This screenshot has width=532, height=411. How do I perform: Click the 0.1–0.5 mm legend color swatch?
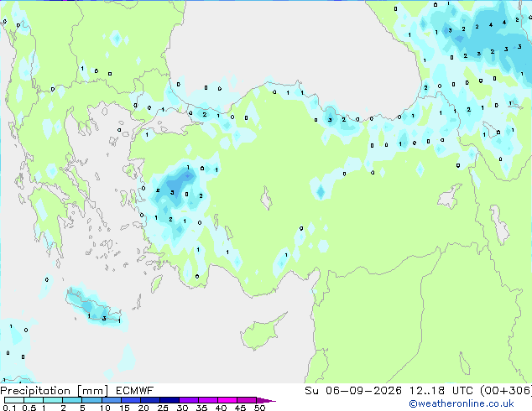[14, 400]
